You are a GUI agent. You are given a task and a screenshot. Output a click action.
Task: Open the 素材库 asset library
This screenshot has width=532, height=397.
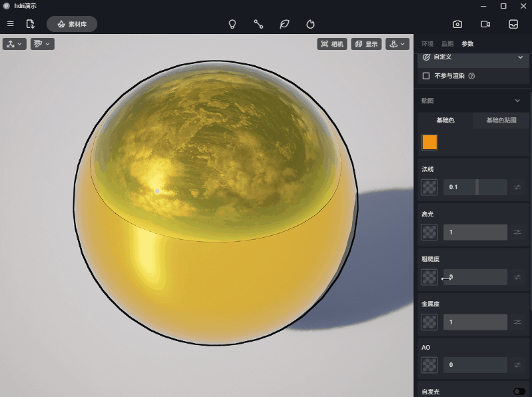click(72, 24)
